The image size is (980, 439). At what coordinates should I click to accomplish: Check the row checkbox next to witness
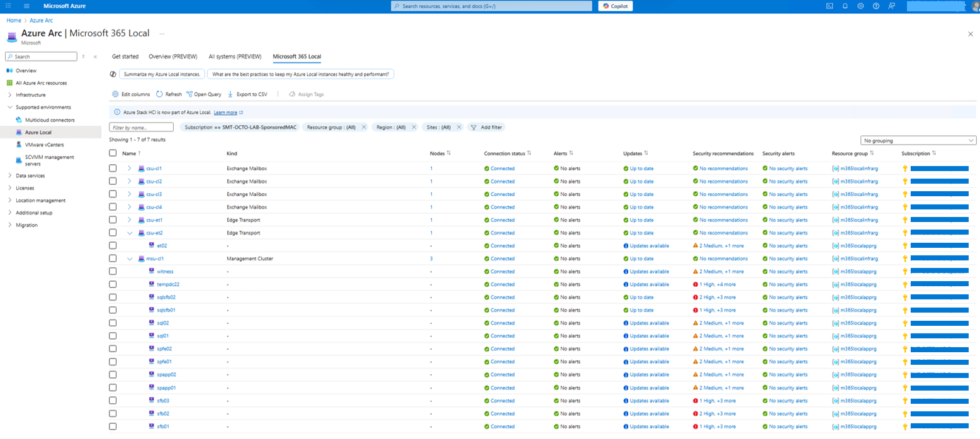coord(113,271)
